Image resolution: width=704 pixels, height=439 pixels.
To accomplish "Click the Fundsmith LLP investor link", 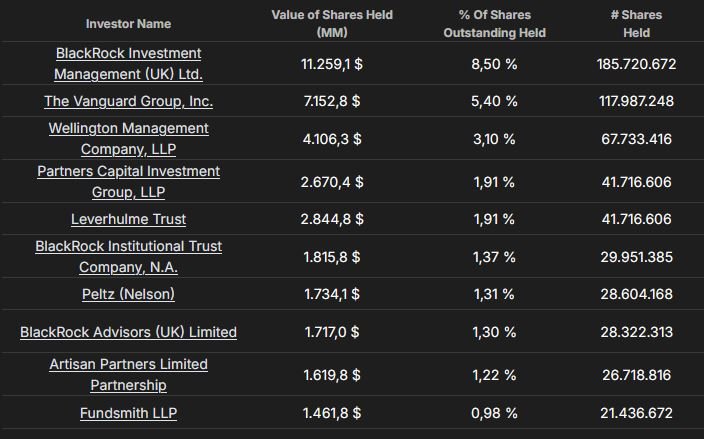I will click(x=128, y=413).
